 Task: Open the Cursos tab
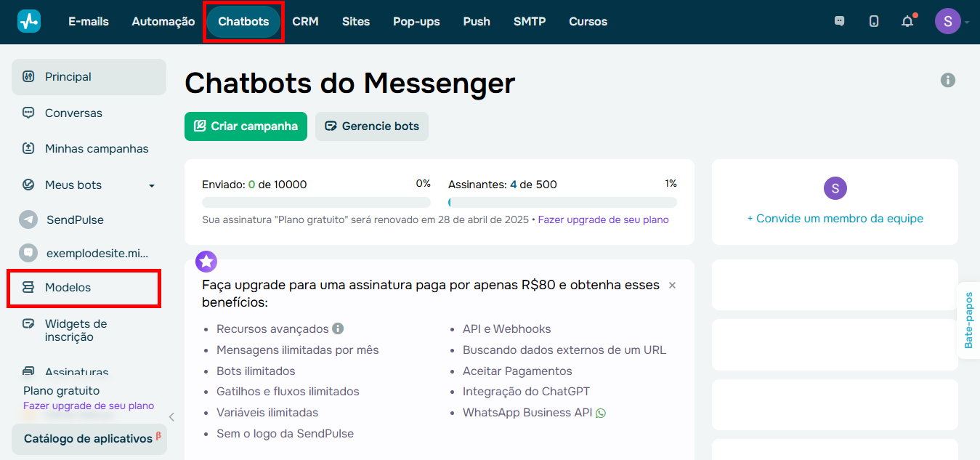coord(588,22)
